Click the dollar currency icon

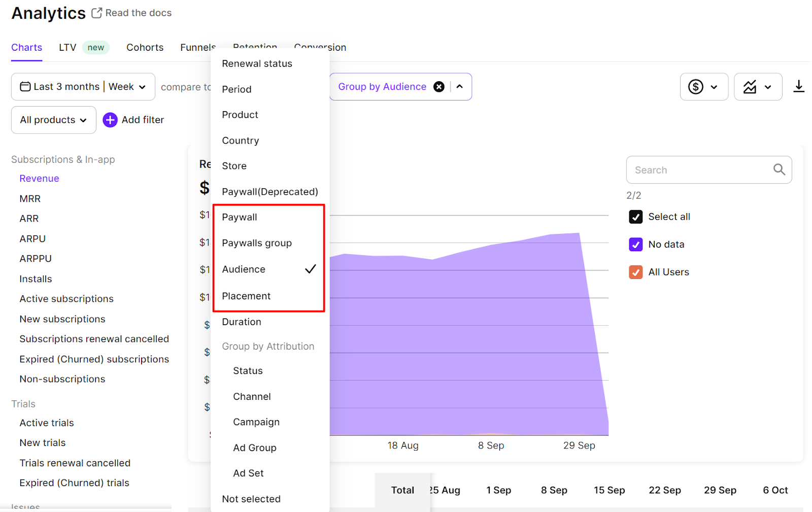(x=696, y=87)
